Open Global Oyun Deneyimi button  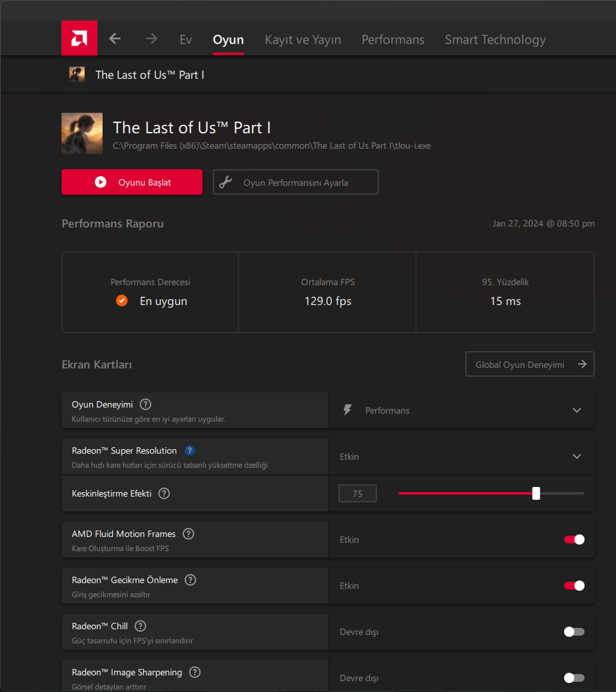coord(530,364)
